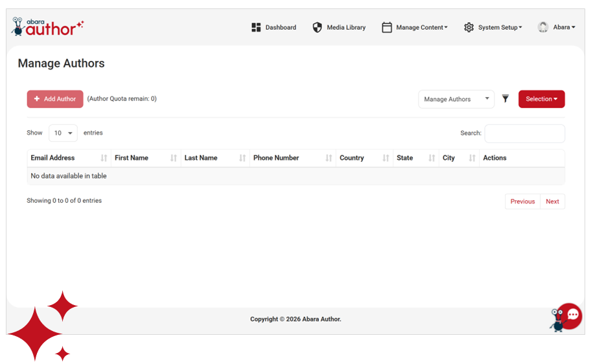Screen dimensions: 593x364
Task: Click the Actions column header
Action: (x=522, y=158)
